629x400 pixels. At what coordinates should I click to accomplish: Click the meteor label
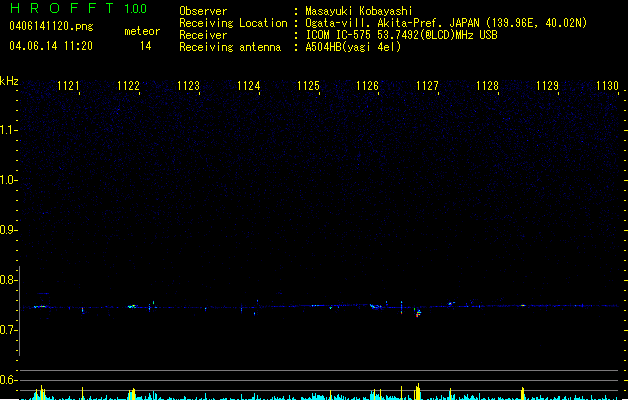click(x=142, y=31)
